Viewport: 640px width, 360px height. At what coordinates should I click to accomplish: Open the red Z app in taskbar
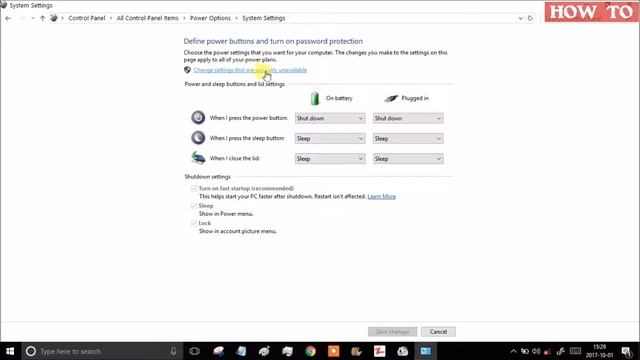pos(380,351)
